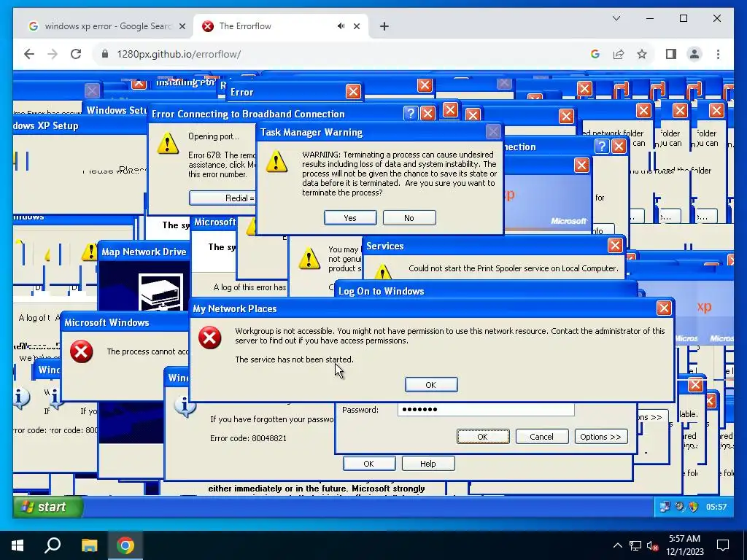Close the small Error titled window

[353, 91]
